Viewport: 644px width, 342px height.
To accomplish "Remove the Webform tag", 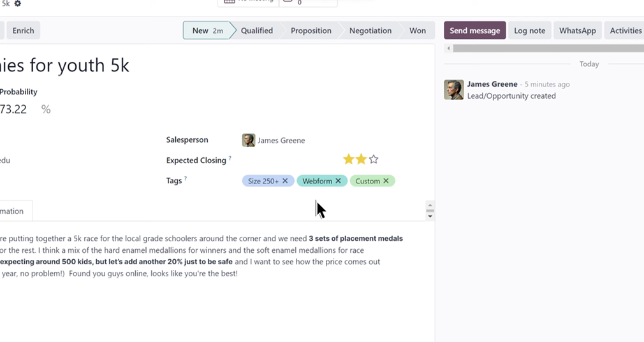I will point(338,181).
